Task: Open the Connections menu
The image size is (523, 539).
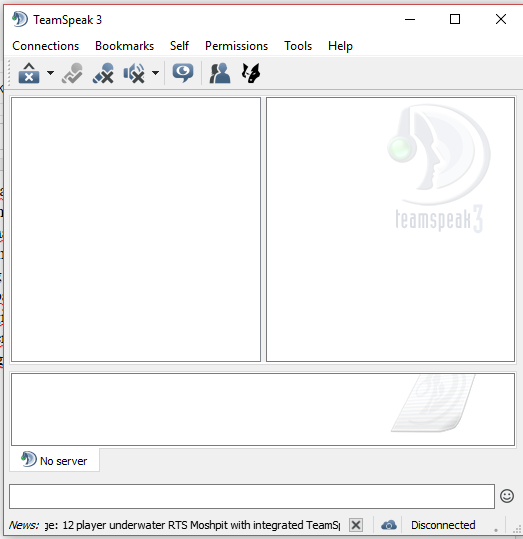Action: click(x=45, y=46)
